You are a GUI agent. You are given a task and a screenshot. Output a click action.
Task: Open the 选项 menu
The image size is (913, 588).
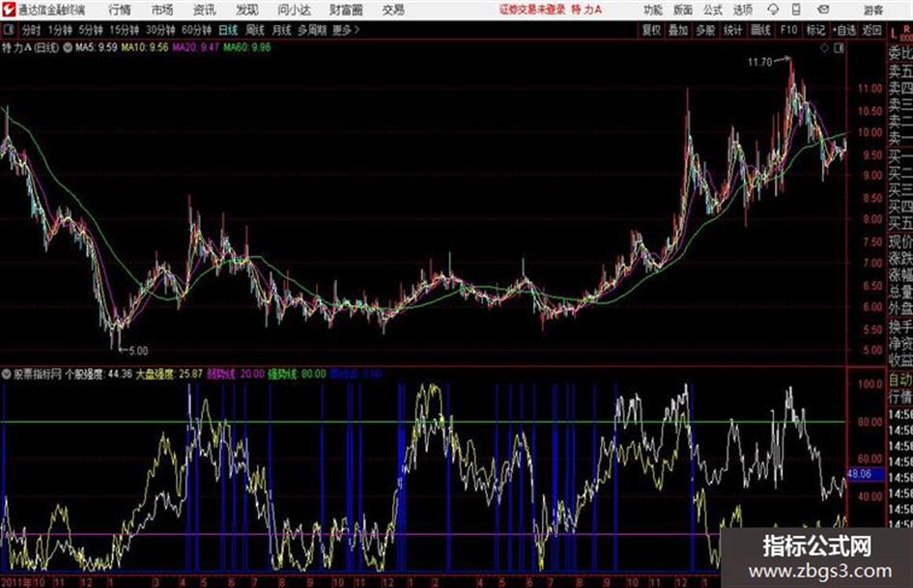tap(742, 10)
